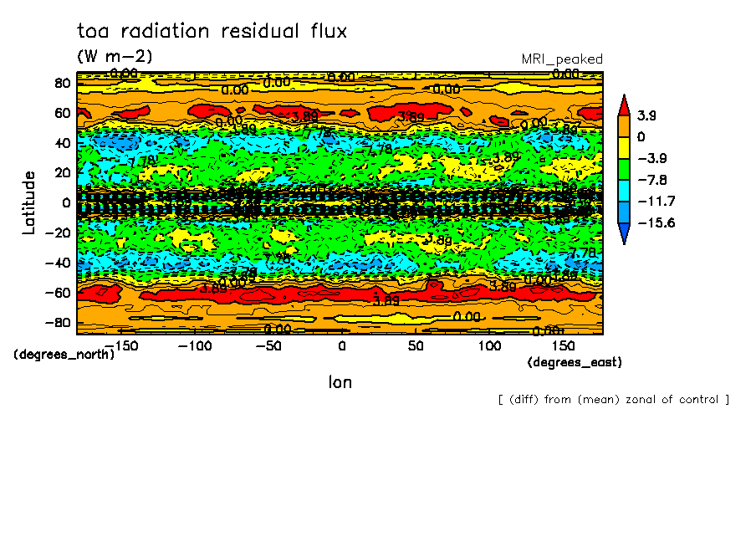This screenshot has height=547, width=756.
Task: Click the orange colorbar segment above 0
Action: (x=624, y=126)
